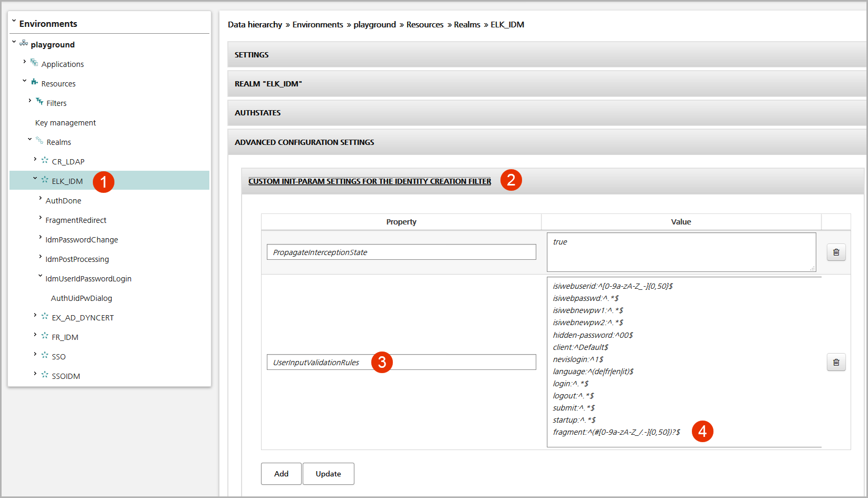Open the SETTINGS accordion section
Screen dimensions: 868x498
(546, 55)
